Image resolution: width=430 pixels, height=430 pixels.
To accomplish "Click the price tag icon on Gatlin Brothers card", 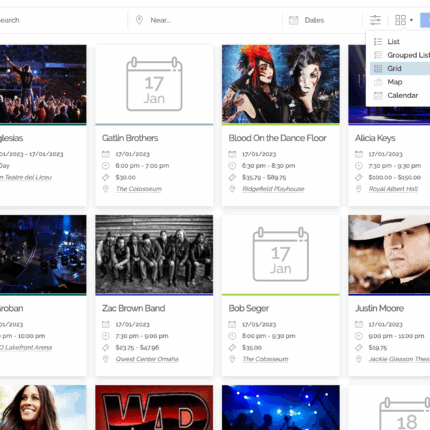I will 106,177.
